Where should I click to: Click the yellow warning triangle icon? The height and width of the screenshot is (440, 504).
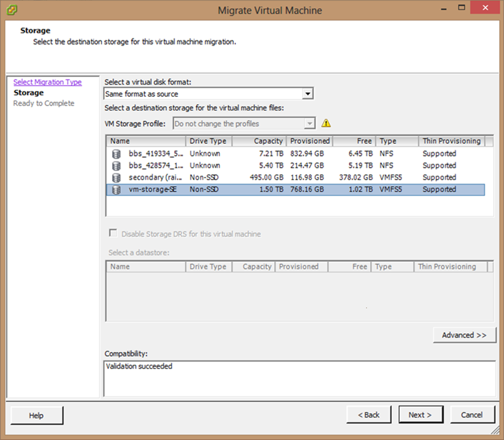(326, 123)
